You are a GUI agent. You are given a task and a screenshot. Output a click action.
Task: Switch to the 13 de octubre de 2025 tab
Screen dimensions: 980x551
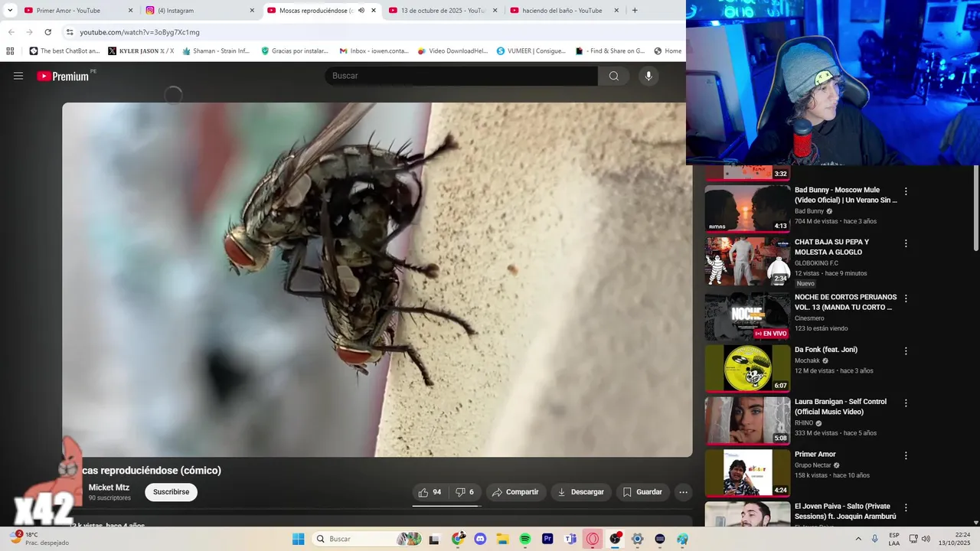click(x=443, y=11)
